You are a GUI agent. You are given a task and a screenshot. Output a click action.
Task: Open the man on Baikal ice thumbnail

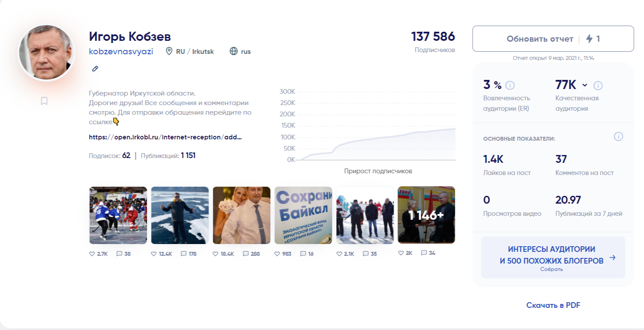(180, 215)
